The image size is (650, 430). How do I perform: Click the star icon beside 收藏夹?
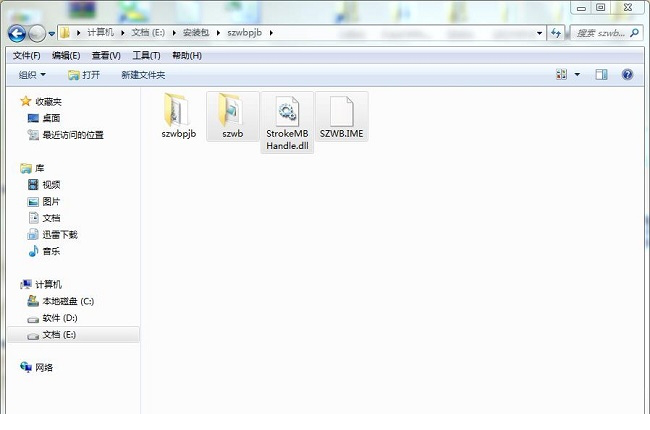[x=26, y=101]
